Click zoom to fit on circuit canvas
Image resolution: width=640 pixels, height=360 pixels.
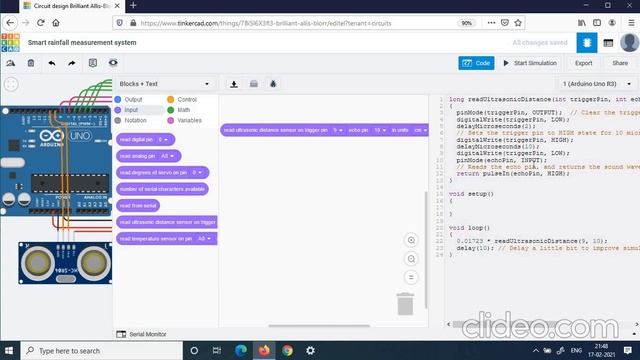tap(11, 84)
